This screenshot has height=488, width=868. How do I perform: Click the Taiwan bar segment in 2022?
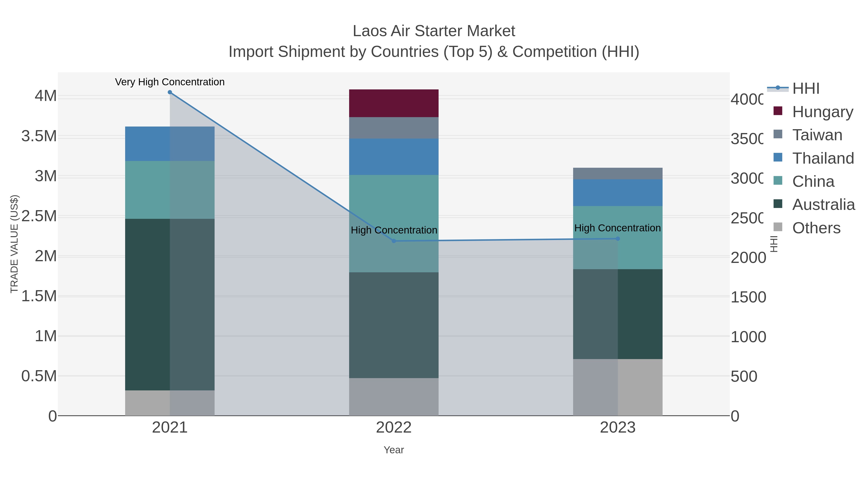[x=393, y=128]
